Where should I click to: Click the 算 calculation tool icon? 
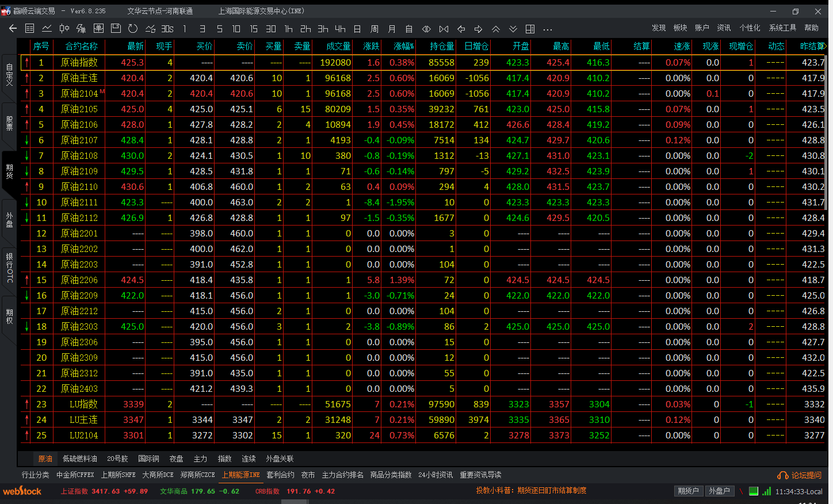click(81, 28)
